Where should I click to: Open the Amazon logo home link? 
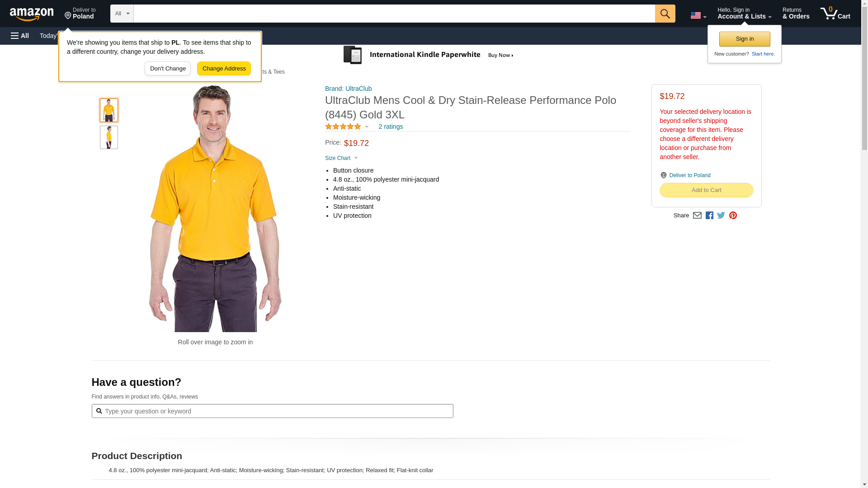(x=32, y=14)
